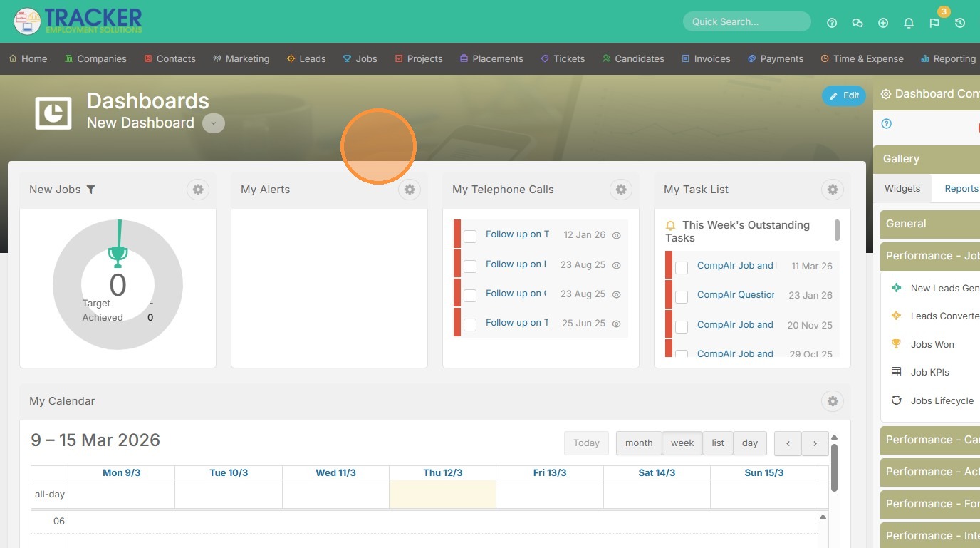Click the Dashboard Config gear icon
The image size is (980, 548).
886,94
